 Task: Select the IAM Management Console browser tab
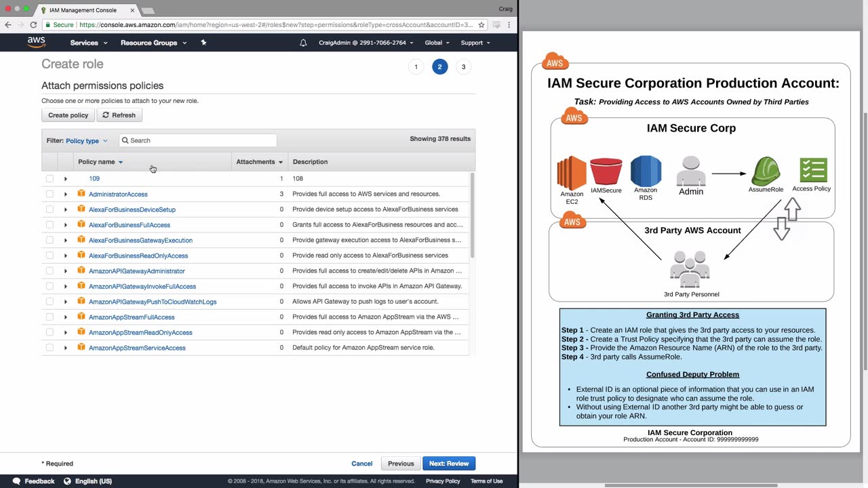pos(87,10)
